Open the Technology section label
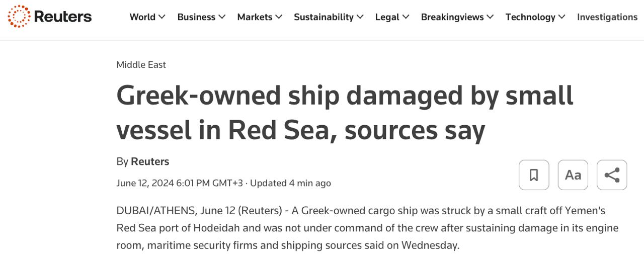 pyautogui.click(x=530, y=17)
